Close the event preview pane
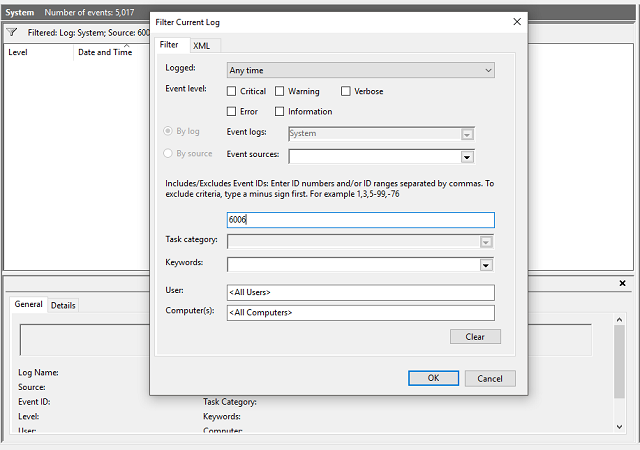640x450 pixels. 623,283
